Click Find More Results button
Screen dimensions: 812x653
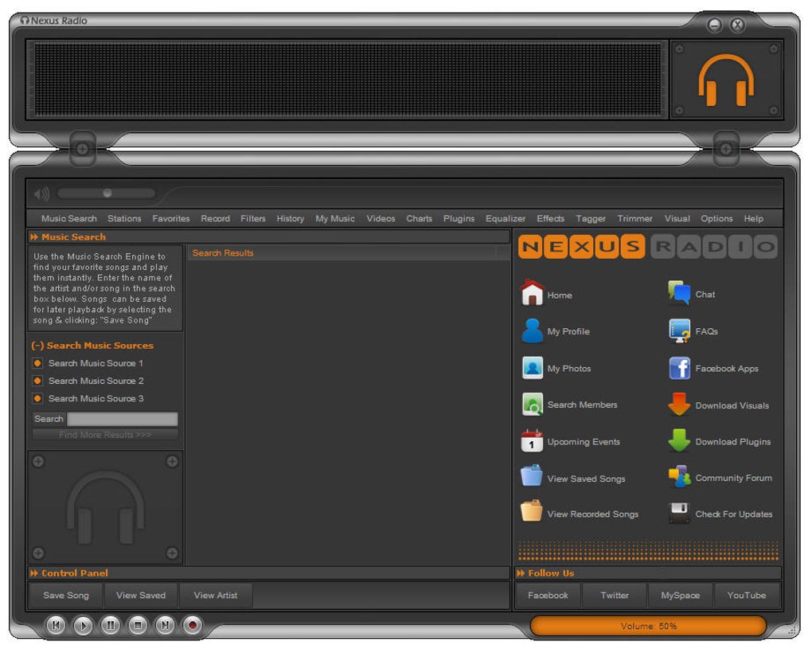click(x=105, y=435)
